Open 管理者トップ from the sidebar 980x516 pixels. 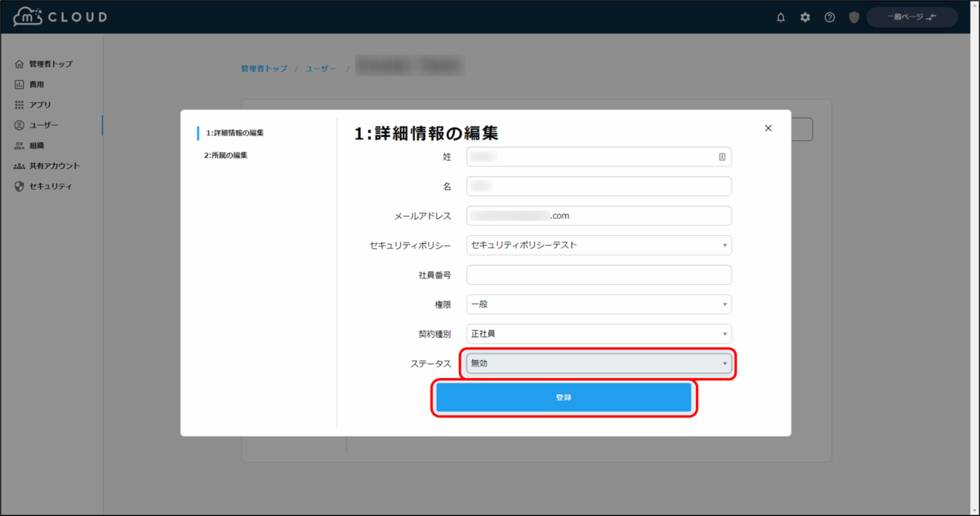click(45, 63)
